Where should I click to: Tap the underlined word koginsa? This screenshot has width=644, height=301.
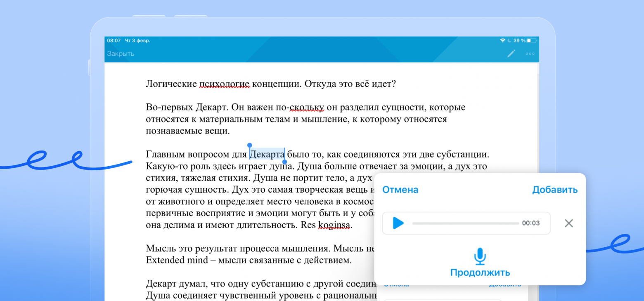pyautogui.click(x=334, y=225)
